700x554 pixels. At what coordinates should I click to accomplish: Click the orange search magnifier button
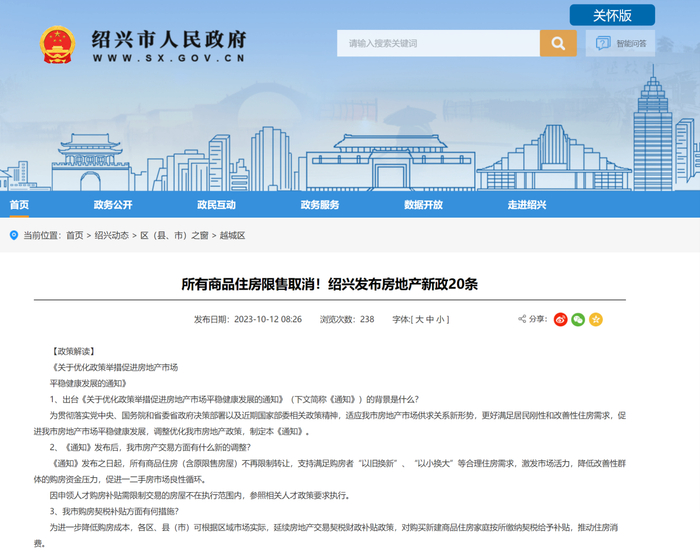558,43
